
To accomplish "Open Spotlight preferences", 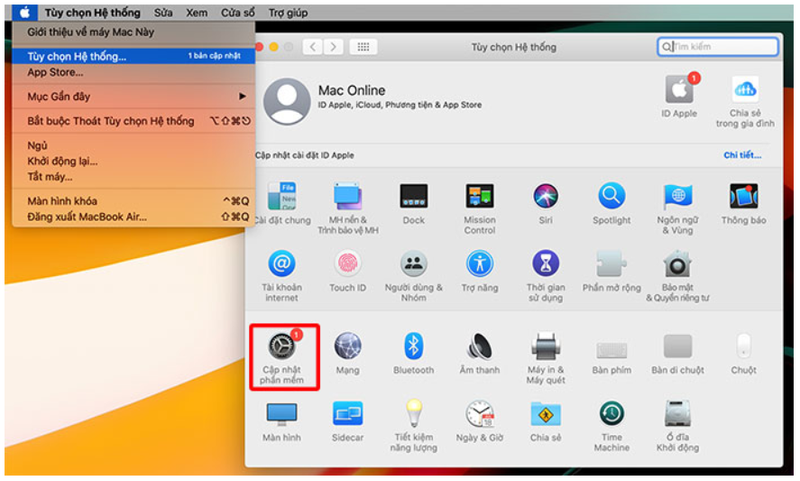I will coord(611,196).
